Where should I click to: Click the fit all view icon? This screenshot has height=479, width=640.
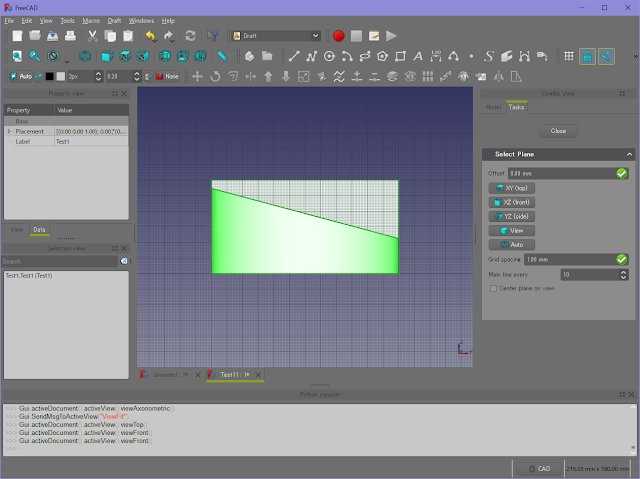[17, 56]
